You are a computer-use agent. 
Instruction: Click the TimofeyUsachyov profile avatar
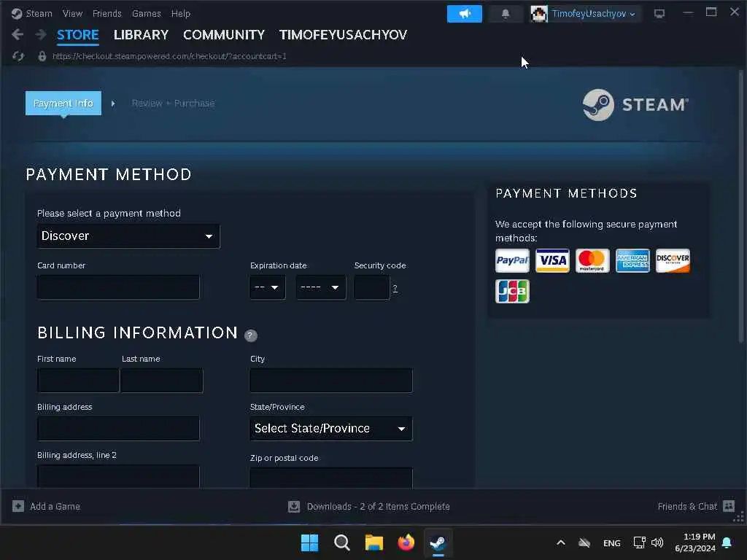[539, 13]
